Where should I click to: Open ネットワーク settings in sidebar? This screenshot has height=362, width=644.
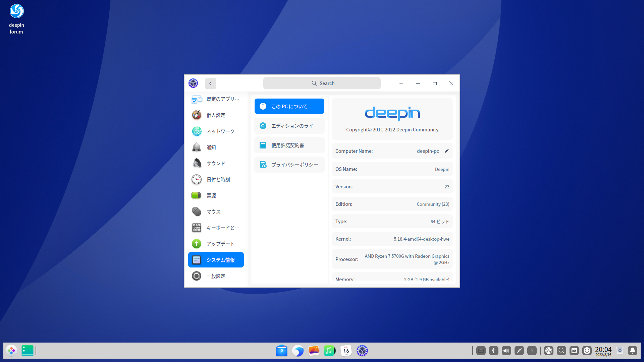216,131
